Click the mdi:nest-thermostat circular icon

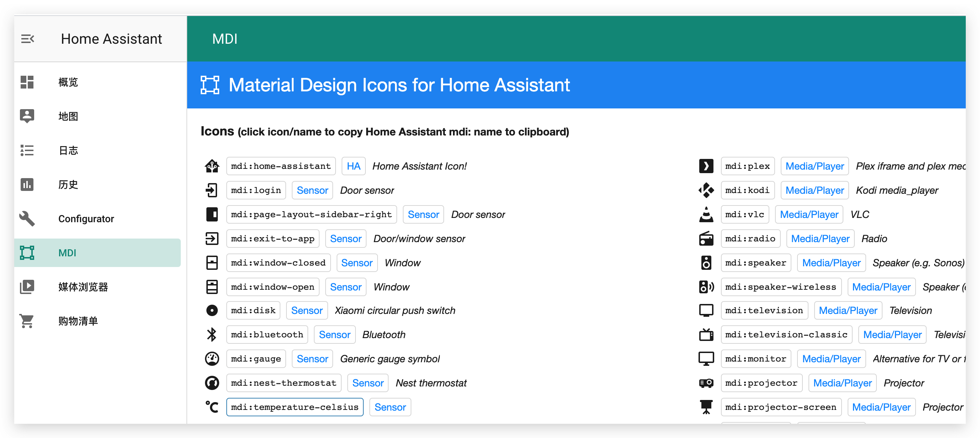pos(212,383)
